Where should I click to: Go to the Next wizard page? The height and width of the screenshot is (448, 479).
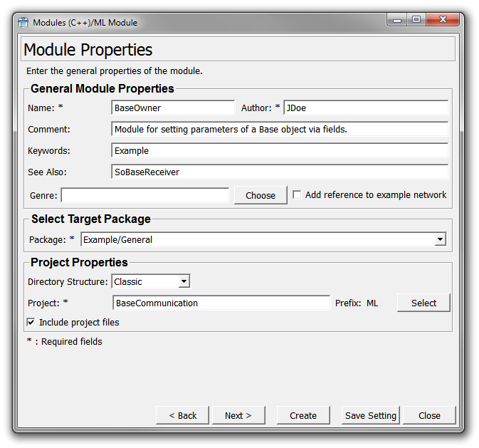pyautogui.click(x=238, y=415)
